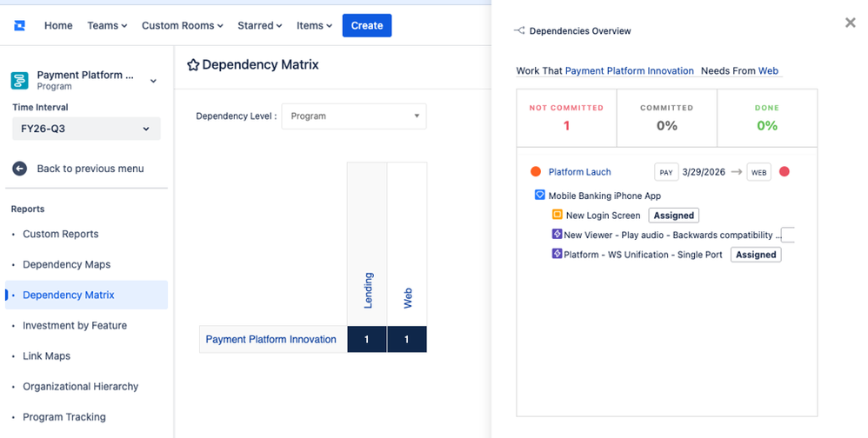Click the Dependencies Overview share icon

click(519, 30)
